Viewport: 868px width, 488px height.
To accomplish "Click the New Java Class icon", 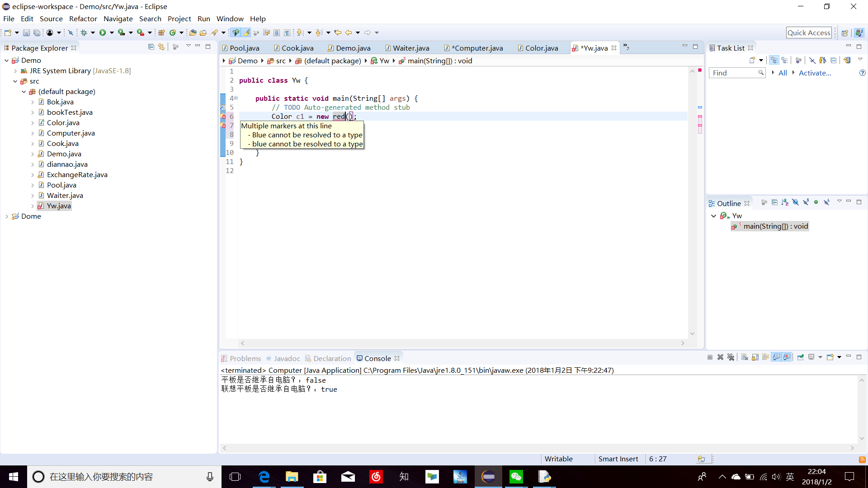I will point(173,33).
